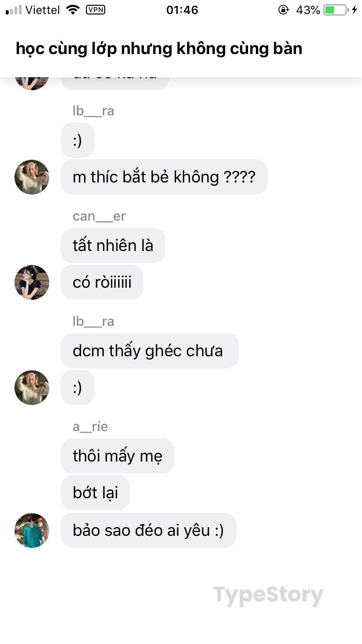Tap the Wi-Fi icon in status bar

[73, 10]
